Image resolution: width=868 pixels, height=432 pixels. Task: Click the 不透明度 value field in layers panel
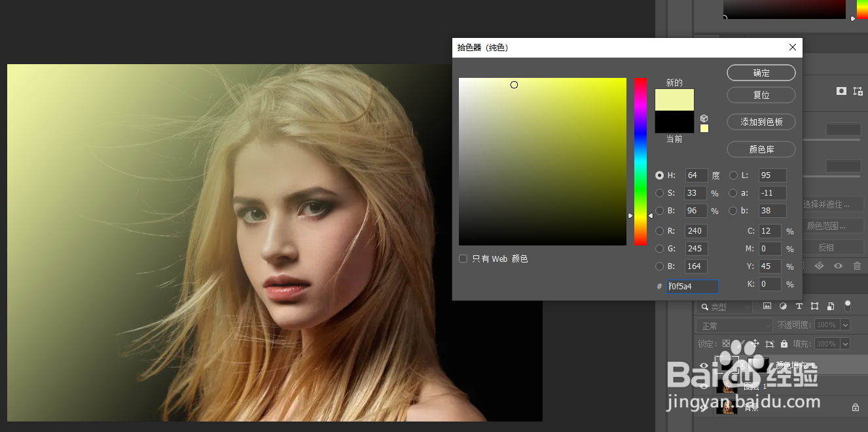pos(827,325)
